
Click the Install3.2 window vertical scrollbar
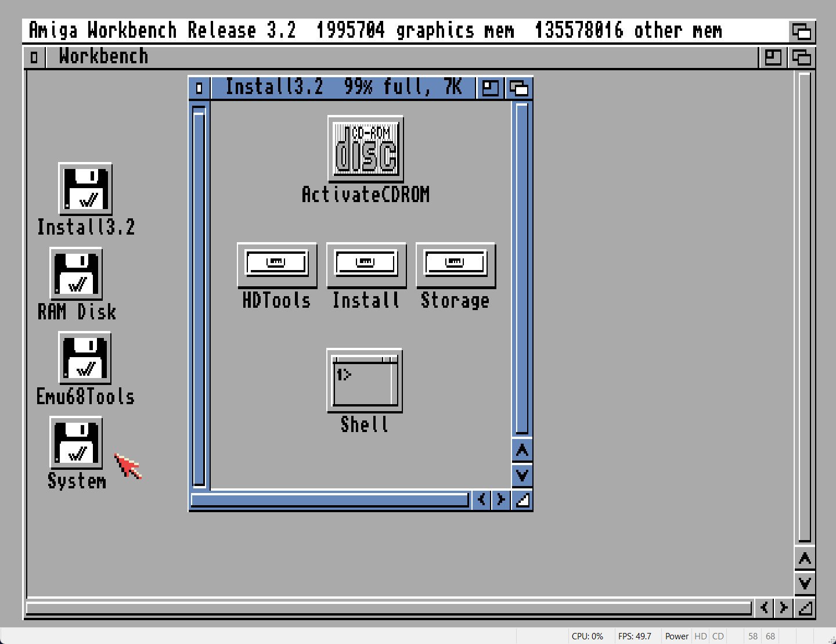coord(522,269)
